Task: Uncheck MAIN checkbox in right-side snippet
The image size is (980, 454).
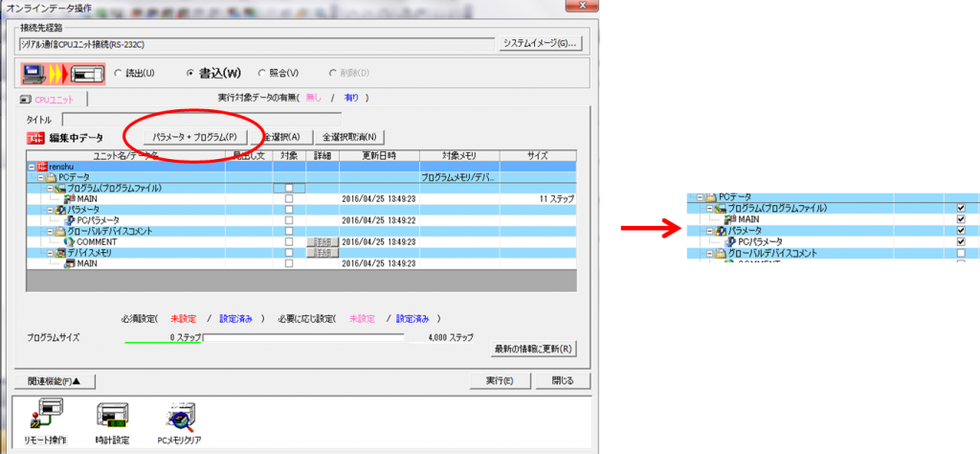Action: pos(961,219)
